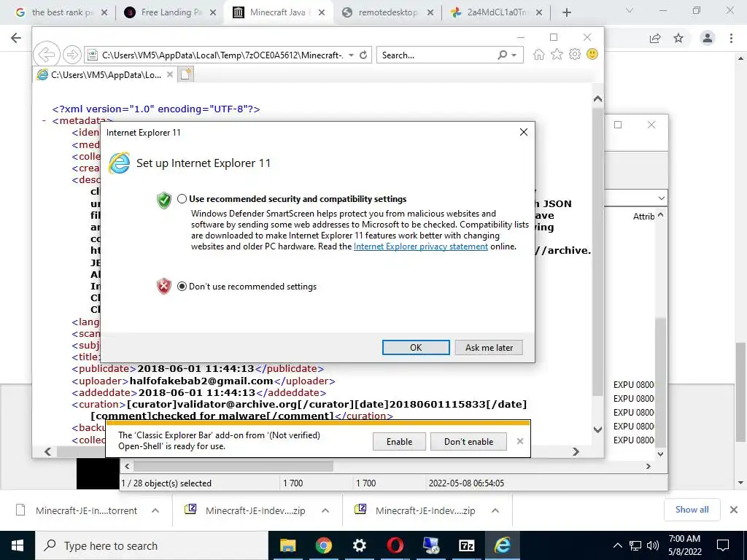The width and height of the screenshot is (747, 560).
Task: Click Chrome share page icon
Action: [655, 38]
